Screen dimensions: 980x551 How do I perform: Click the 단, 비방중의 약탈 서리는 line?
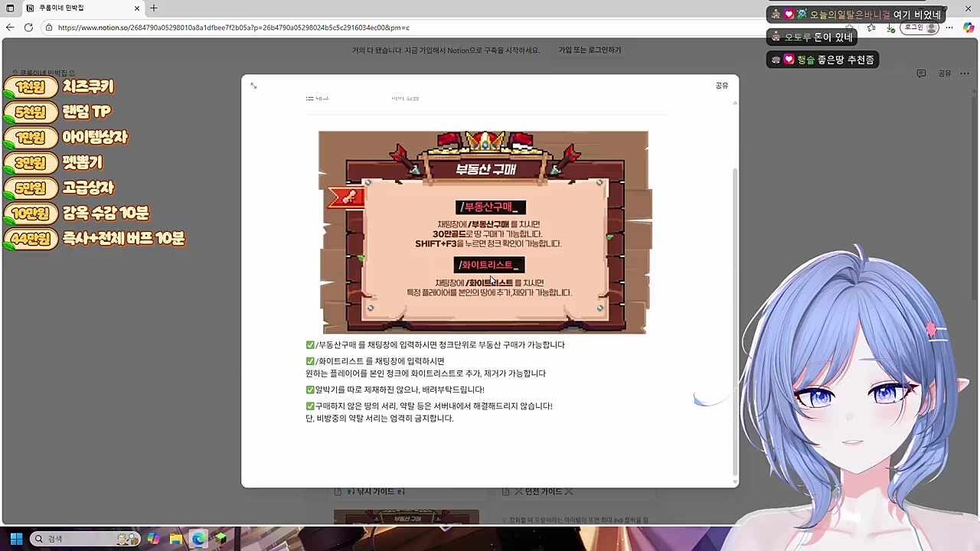click(380, 419)
